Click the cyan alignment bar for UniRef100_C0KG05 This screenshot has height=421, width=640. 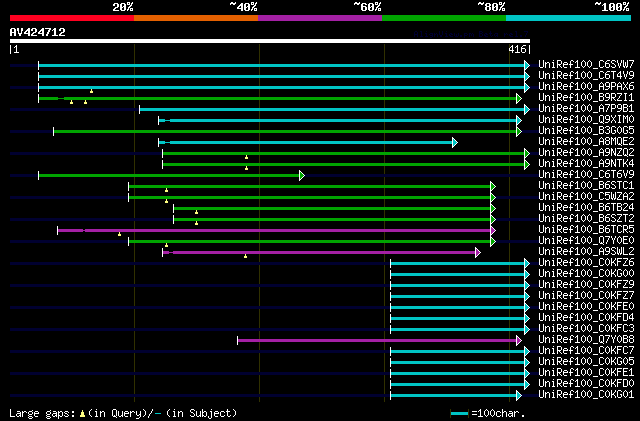pos(458,363)
